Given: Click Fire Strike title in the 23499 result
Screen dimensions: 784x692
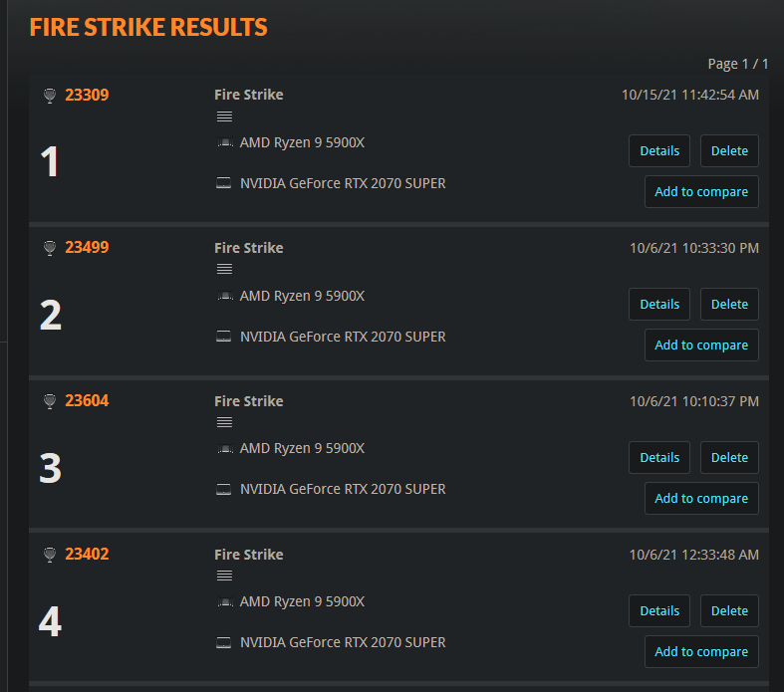Looking at the screenshot, I should coord(248,248).
